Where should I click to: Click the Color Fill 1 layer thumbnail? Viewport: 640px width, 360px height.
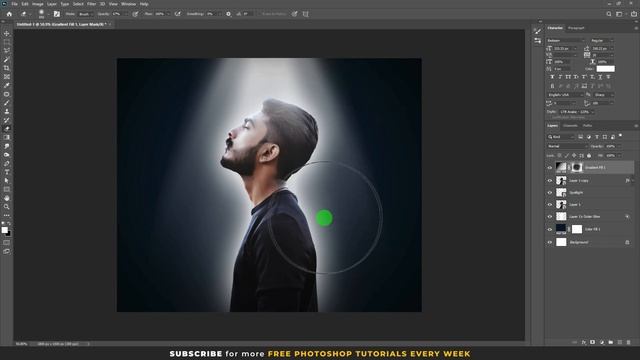point(561,229)
